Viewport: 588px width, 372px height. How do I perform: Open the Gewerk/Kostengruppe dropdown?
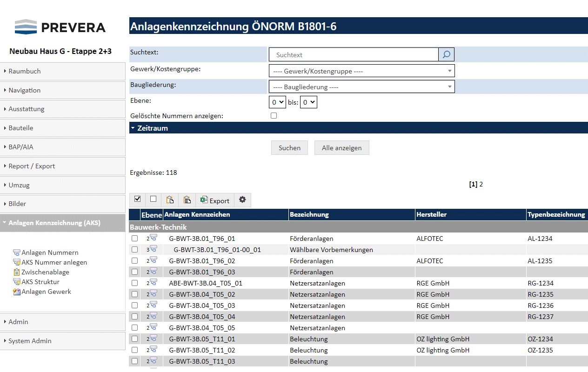tap(361, 71)
